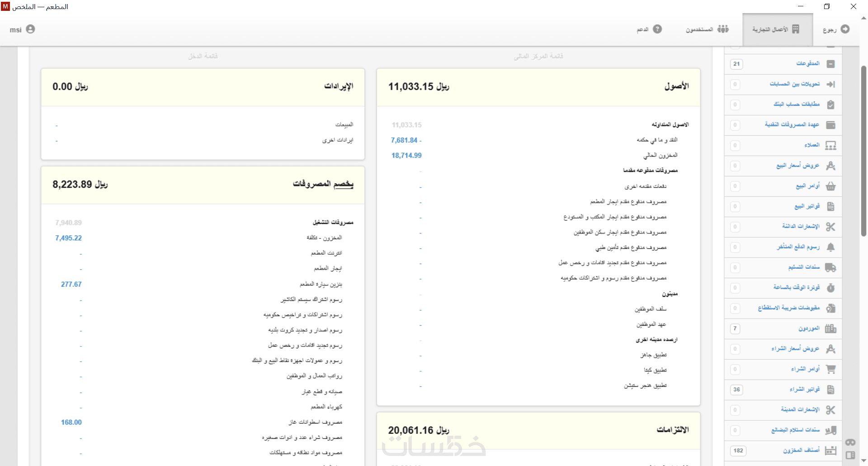Click the credit notes scissors icon
Image resolution: width=868 pixels, height=466 pixels.
(x=830, y=227)
